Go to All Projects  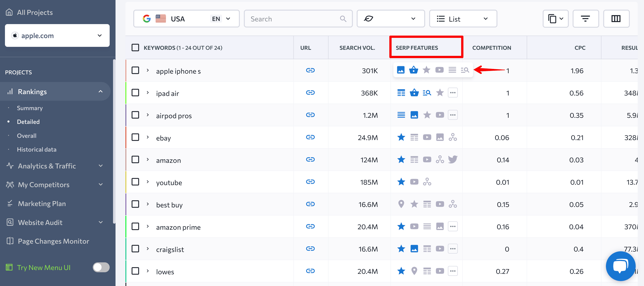[x=35, y=12]
